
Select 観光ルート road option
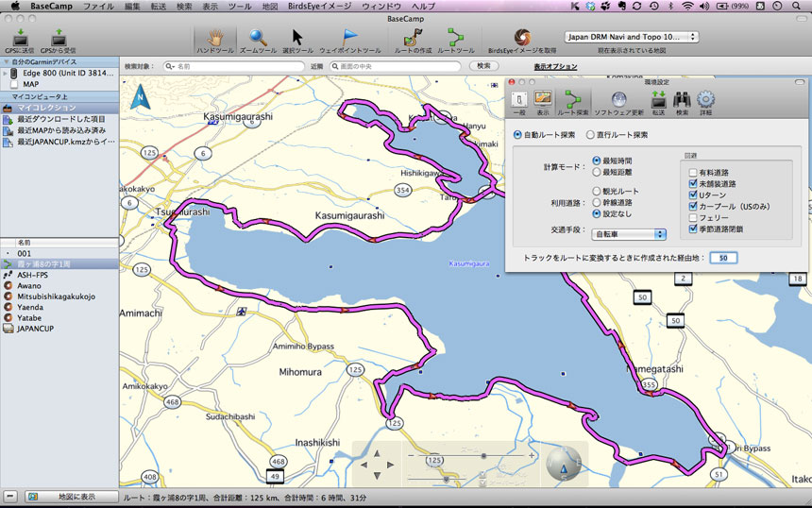[x=597, y=191]
